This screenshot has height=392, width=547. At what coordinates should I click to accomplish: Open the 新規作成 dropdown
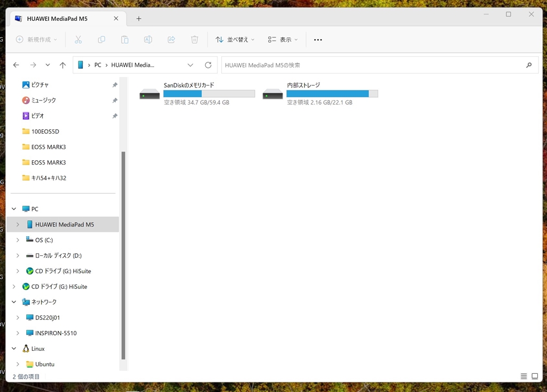coord(36,40)
